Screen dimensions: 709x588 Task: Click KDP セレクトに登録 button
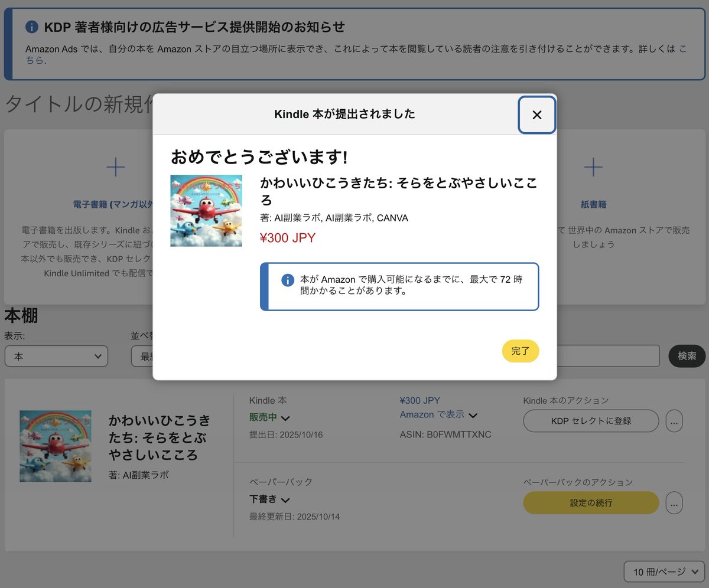click(590, 421)
